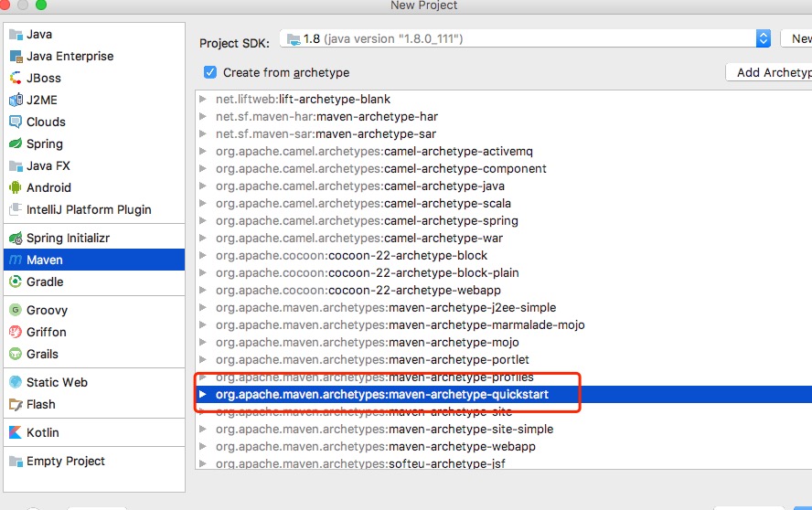Switch to Spring Initializr project type
Screen dimensions: 812x510
click(94, 239)
